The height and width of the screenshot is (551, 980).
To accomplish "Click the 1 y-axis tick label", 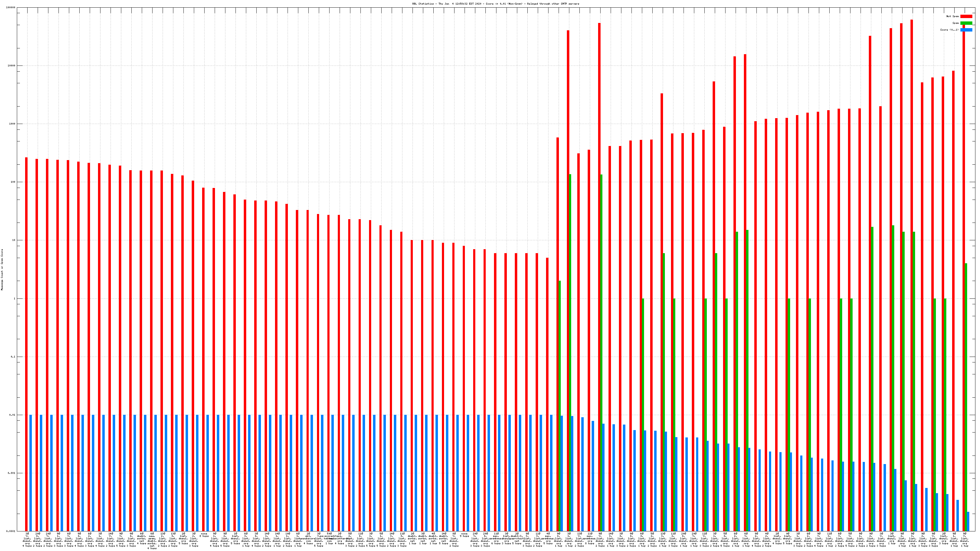I will 14,299.
